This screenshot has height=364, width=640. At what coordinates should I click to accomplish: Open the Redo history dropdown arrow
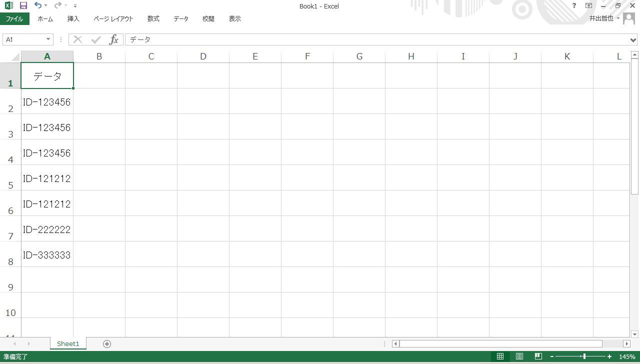65,6
